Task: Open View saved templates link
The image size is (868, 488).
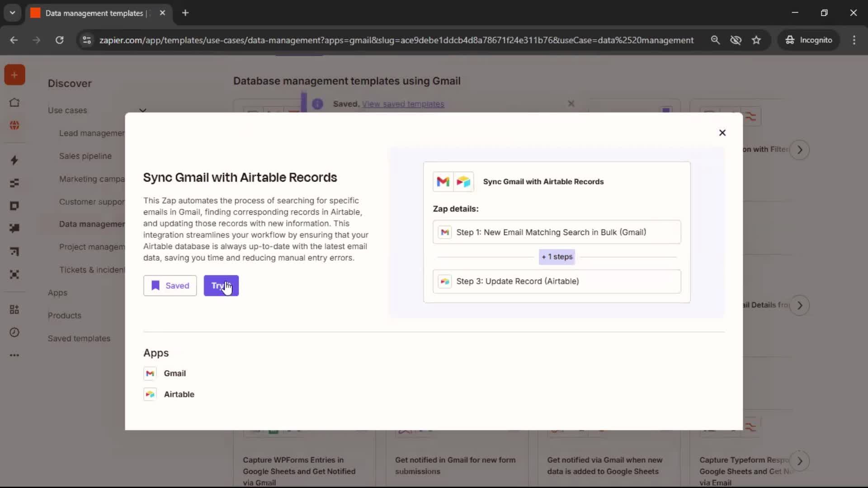Action: tap(403, 104)
